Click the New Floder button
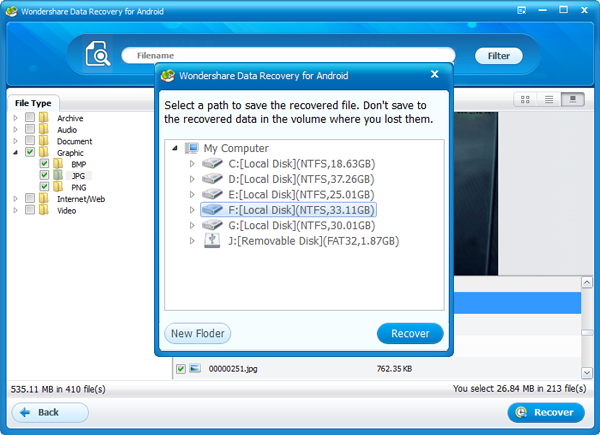 [x=197, y=333]
